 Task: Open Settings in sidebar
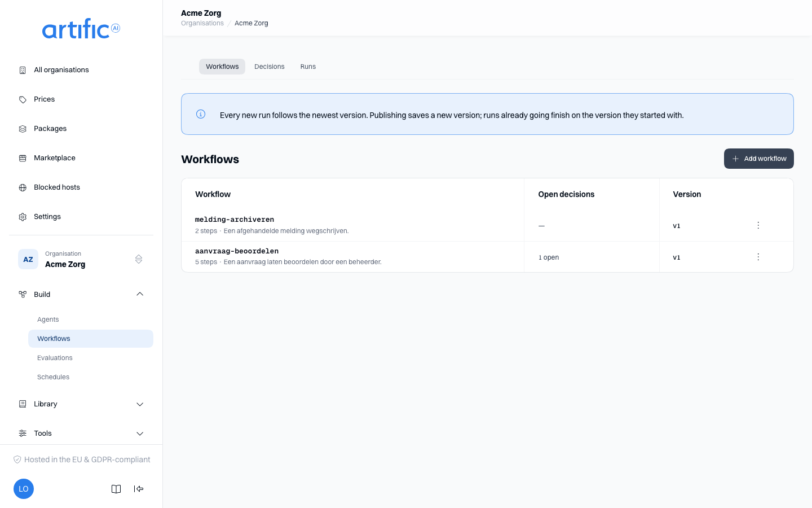[81, 217]
